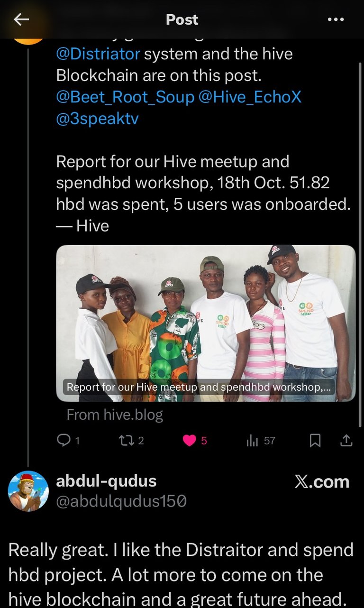The width and height of the screenshot is (364, 608).
Task: Tap the Post header title
Action: point(182,19)
